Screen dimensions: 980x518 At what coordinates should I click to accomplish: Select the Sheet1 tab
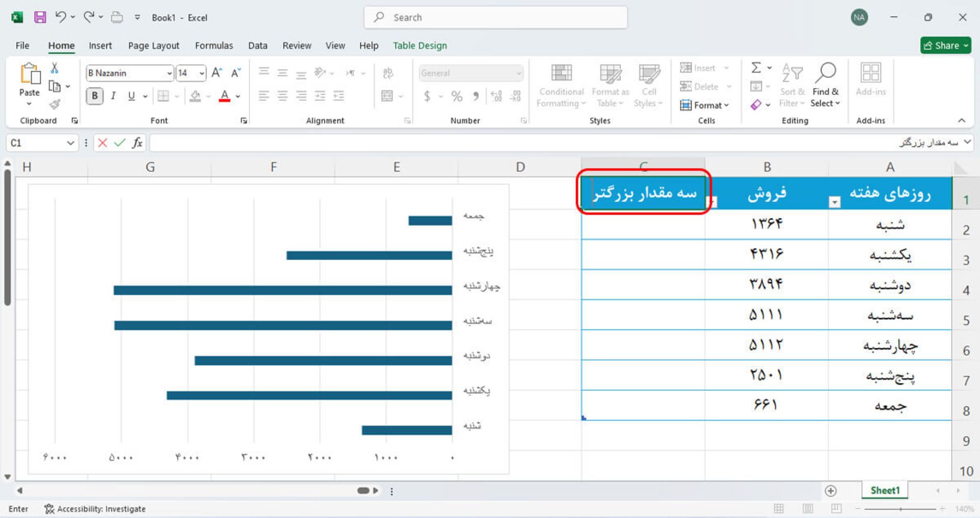pyautogui.click(x=885, y=490)
